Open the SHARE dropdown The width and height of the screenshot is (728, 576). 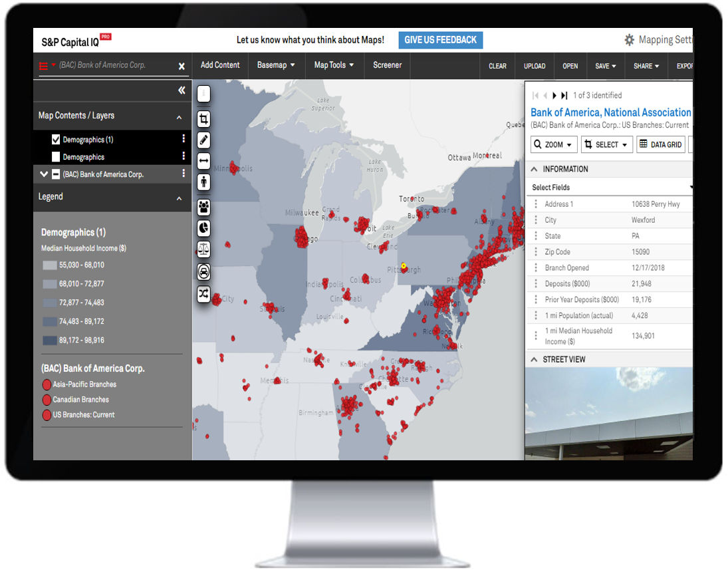click(646, 66)
